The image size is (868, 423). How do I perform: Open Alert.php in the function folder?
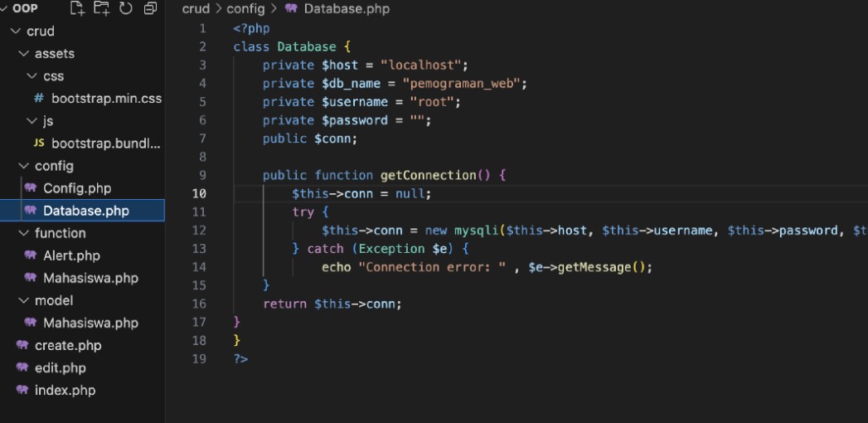coord(71,255)
